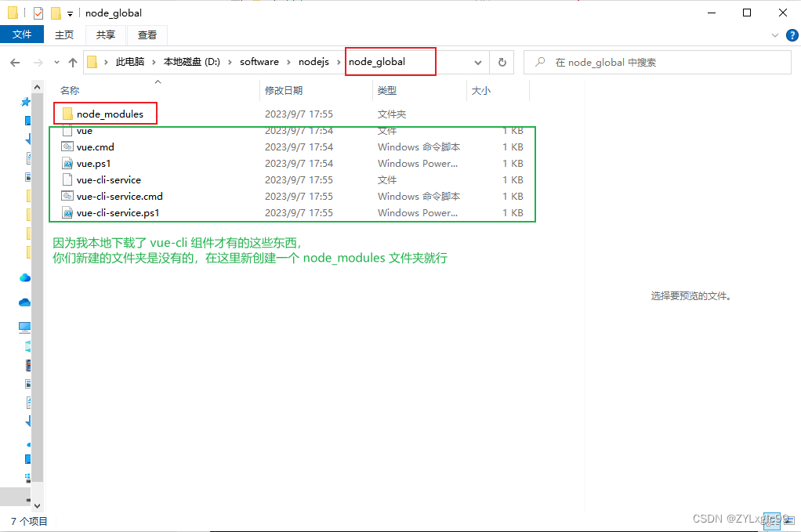Switch to the 查看 ribbon tab
This screenshot has height=532, width=801.
click(147, 34)
